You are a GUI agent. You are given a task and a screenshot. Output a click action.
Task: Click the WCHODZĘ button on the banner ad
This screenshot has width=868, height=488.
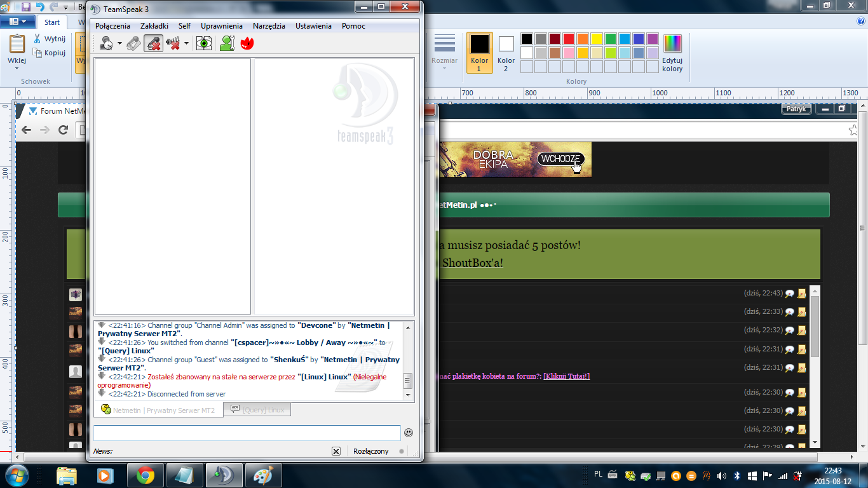click(560, 159)
